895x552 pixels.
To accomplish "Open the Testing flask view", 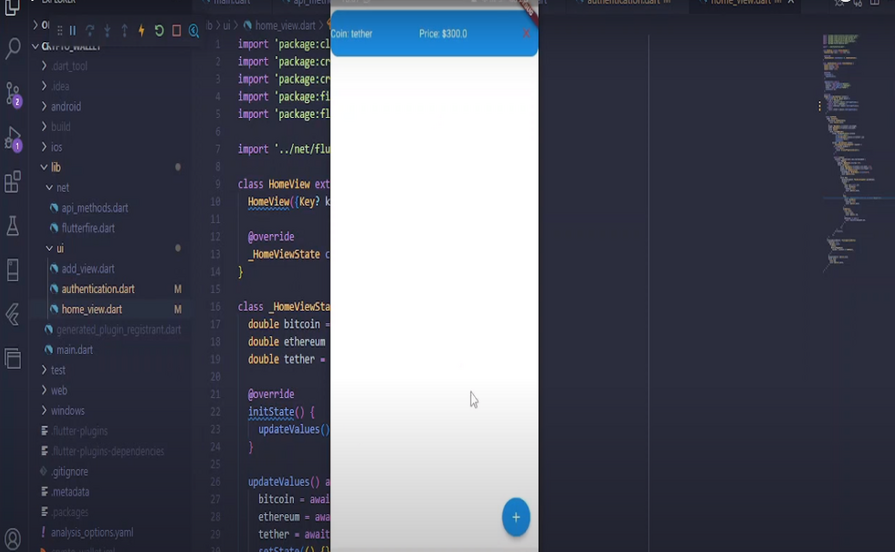I will (13, 226).
